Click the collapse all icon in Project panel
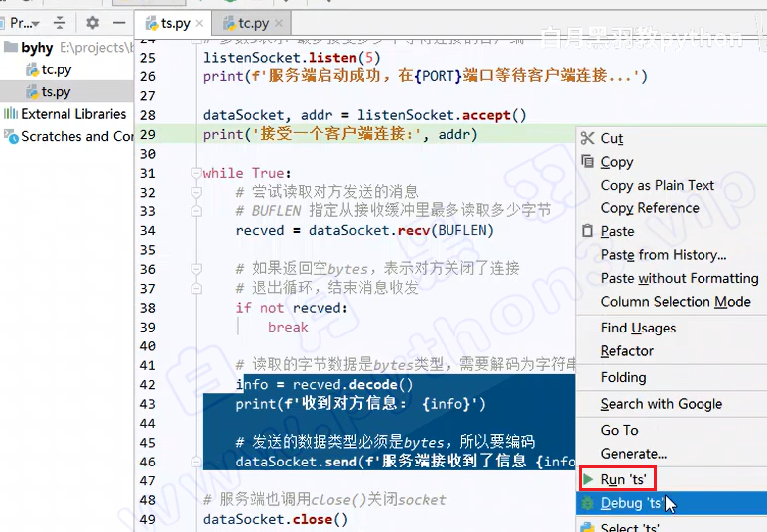The width and height of the screenshot is (767, 532). point(60,23)
